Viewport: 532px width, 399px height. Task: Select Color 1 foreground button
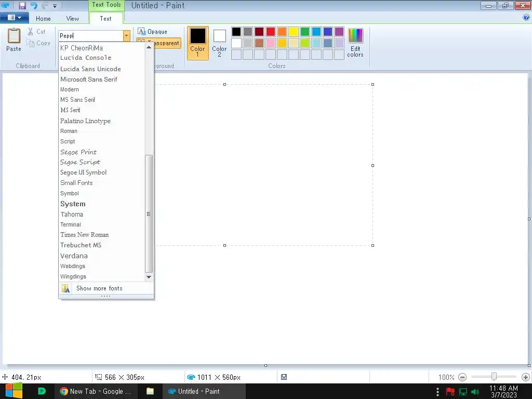[197, 43]
